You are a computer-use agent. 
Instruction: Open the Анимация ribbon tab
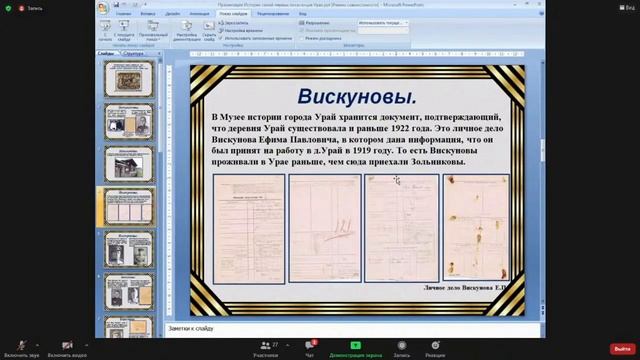(x=199, y=13)
